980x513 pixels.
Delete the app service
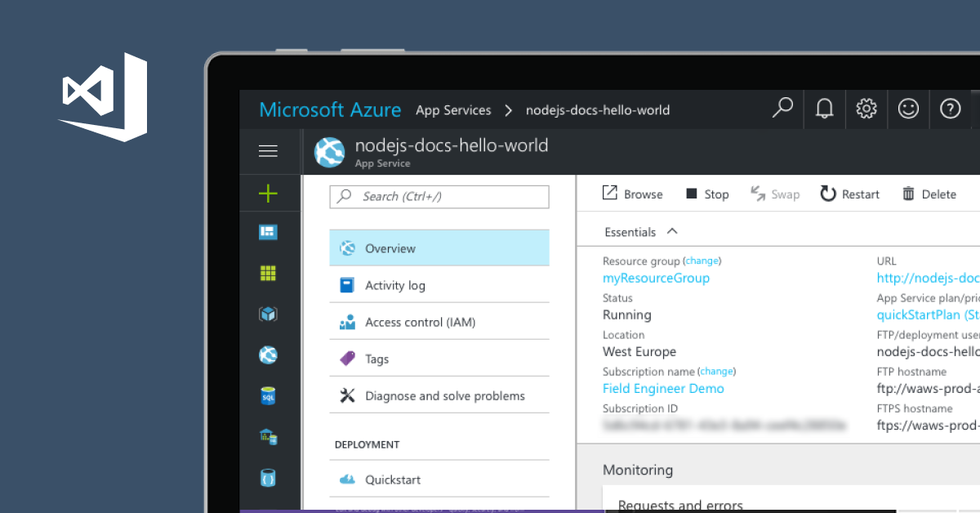[929, 194]
